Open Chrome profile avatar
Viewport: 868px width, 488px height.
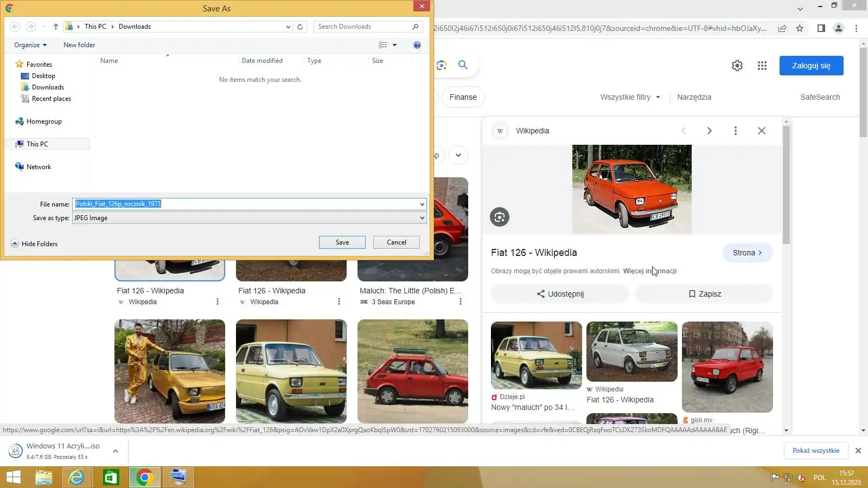pos(839,28)
